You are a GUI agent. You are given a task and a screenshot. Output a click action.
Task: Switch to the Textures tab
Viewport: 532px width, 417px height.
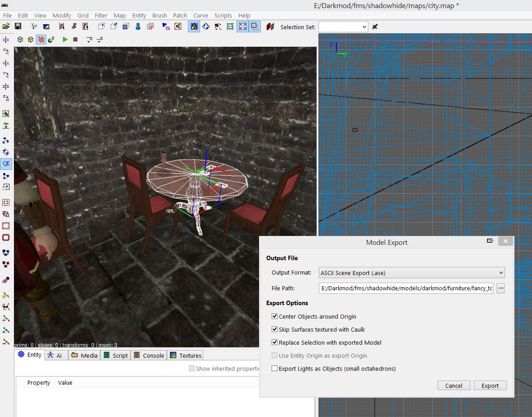pyautogui.click(x=186, y=355)
